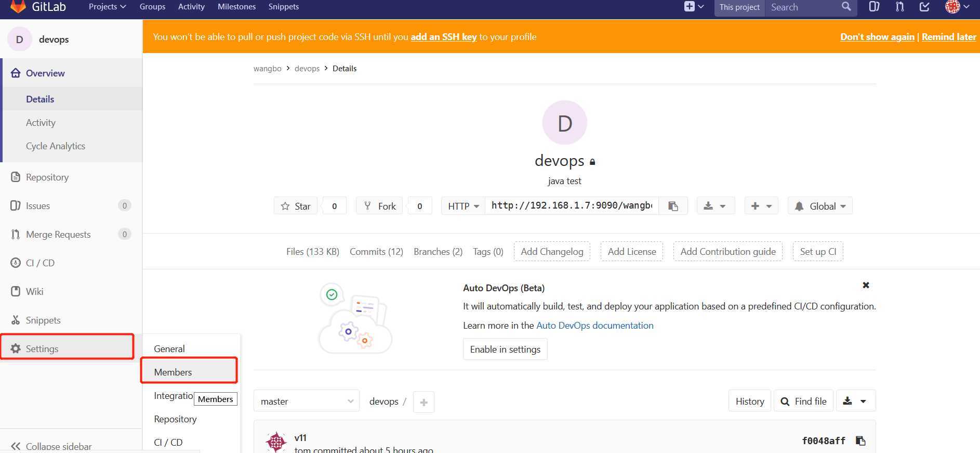
Task: Open the user avatar menu
Action: (x=957, y=7)
